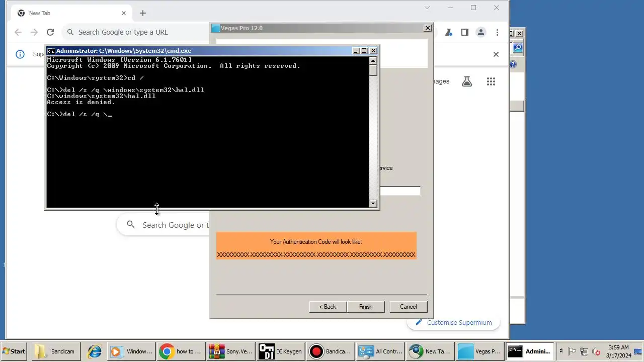Image resolution: width=644 pixels, height=362 pixels.
Task: Show hidden system tray icons
Action: (x=561, y=351)
